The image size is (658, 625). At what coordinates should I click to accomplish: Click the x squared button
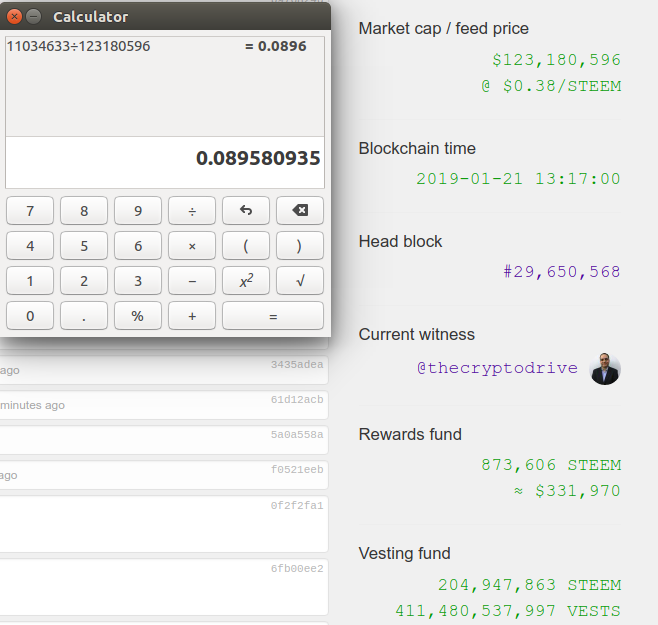(x=246, y=280)
